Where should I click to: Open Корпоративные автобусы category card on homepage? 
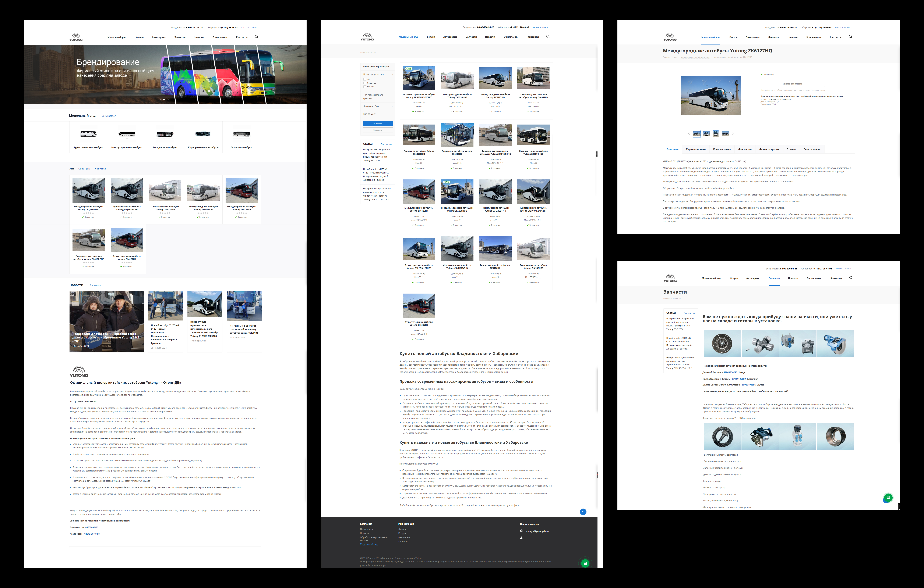point(203,138)
